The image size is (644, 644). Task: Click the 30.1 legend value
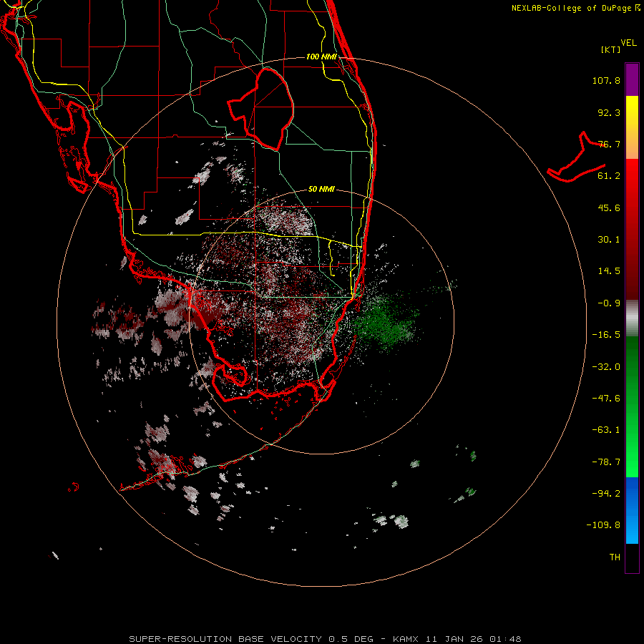coord(609,240)
